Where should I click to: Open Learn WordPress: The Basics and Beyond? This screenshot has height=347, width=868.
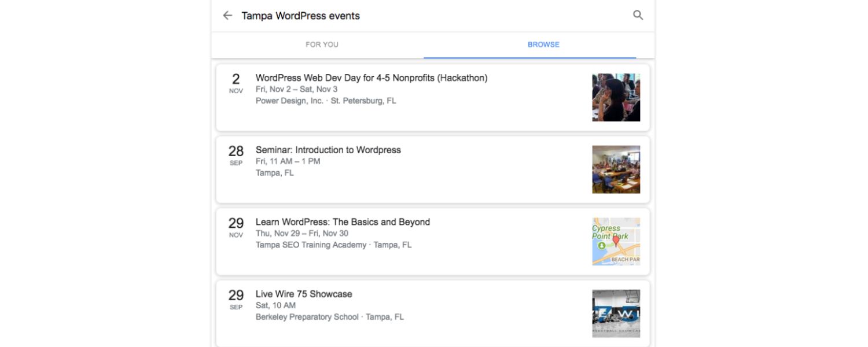[x=343, y=222]
